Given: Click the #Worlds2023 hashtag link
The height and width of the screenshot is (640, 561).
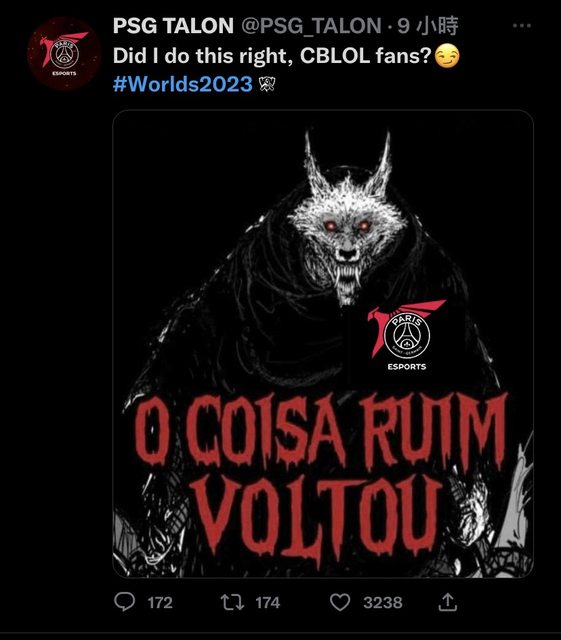Looking at the screenshot, I should [183, 84].
